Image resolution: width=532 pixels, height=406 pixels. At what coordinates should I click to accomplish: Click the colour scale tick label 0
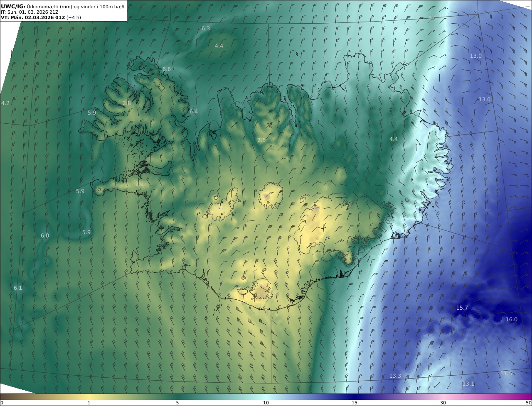pyautogui.click(x=2, y=403)
